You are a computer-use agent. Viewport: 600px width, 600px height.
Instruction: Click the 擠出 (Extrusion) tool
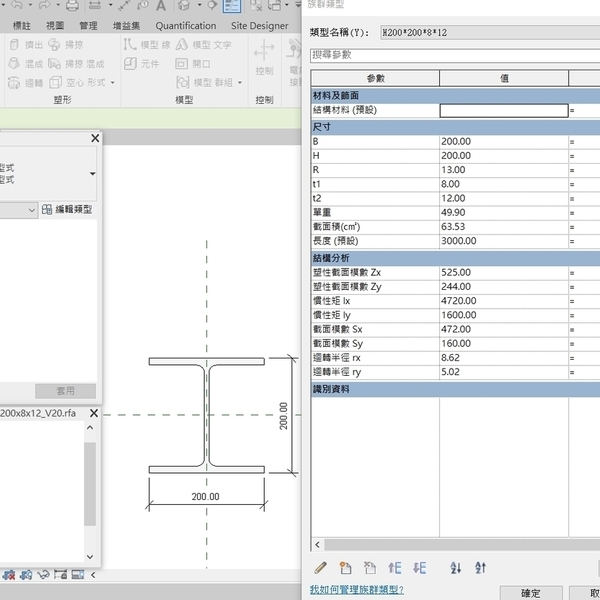pos(26,45)
